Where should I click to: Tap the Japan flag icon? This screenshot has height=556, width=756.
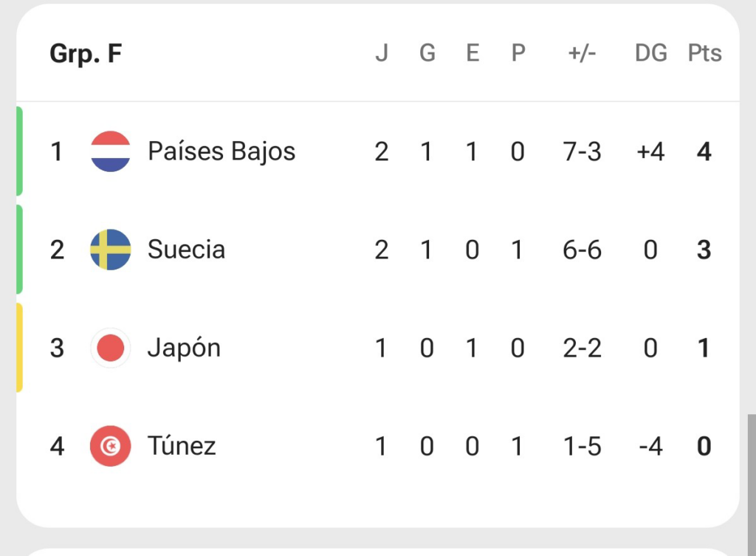click(x=111, y=348)
